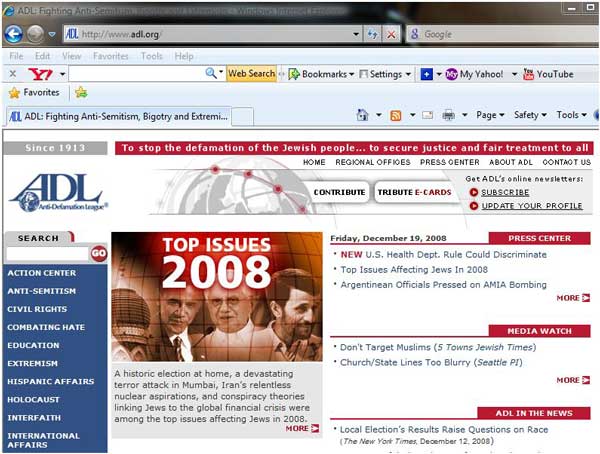
Task: Select the ADL browser tab
Action: [115, 116]
